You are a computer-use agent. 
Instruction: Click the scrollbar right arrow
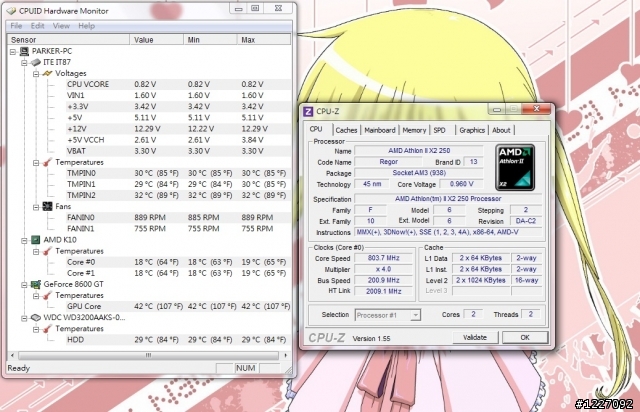(x=285, y=355)
